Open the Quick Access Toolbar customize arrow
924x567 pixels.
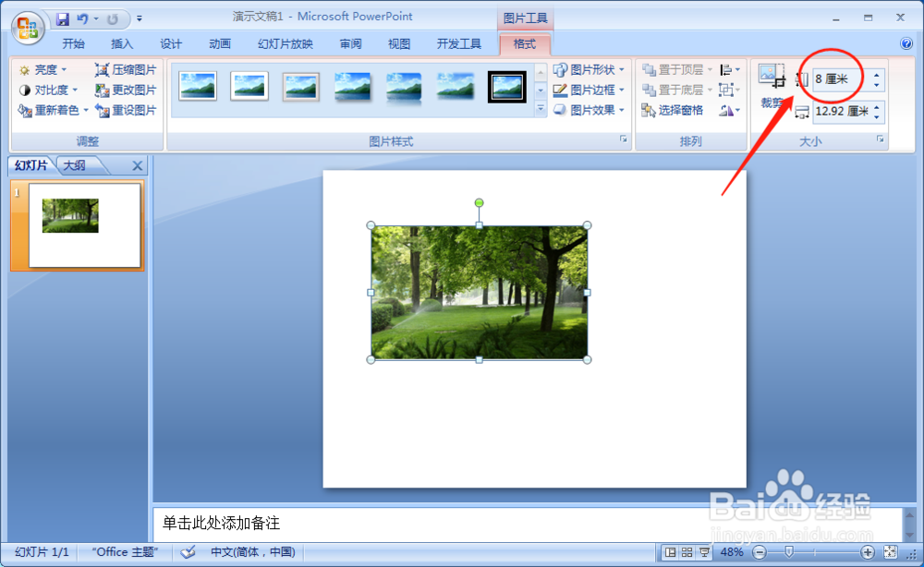(x=140, y=18)
